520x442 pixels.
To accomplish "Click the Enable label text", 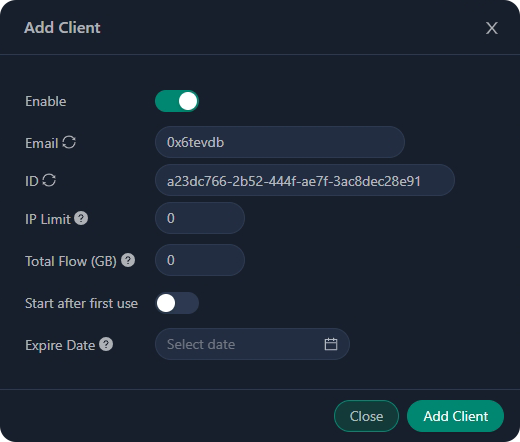I will (46, 101).
